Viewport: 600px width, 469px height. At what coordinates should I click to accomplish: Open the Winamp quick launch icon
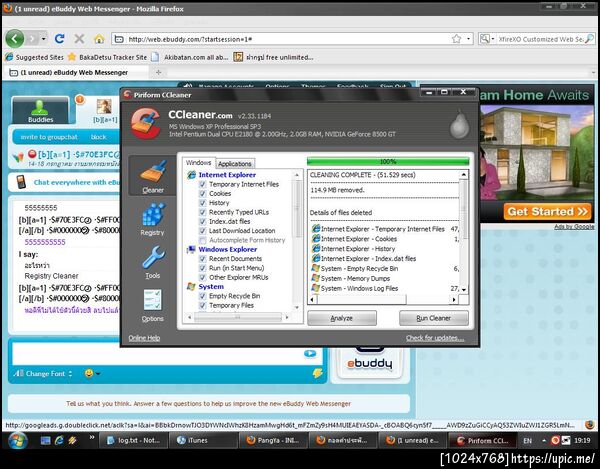(72, 441)
